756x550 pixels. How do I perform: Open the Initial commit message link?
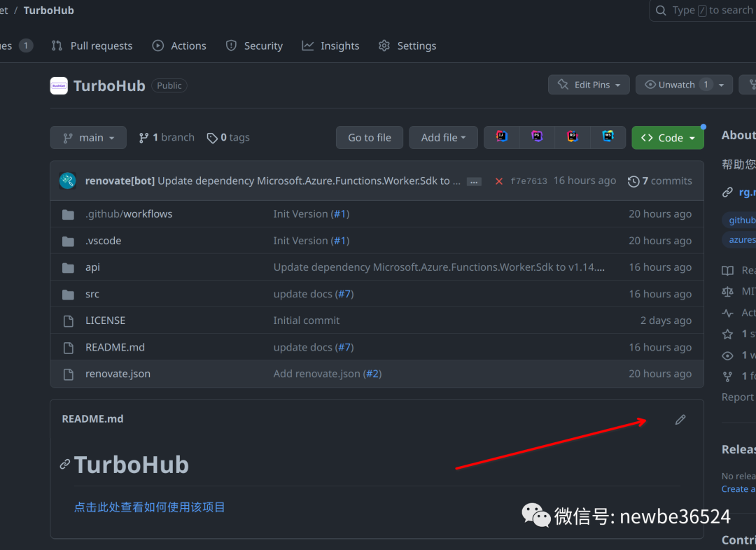[306, 320]
